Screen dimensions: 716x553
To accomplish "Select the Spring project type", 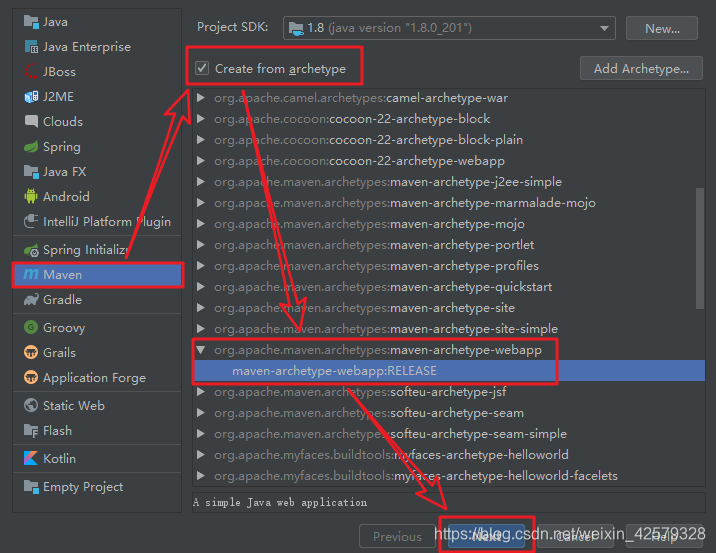I will tap(97, 147).
